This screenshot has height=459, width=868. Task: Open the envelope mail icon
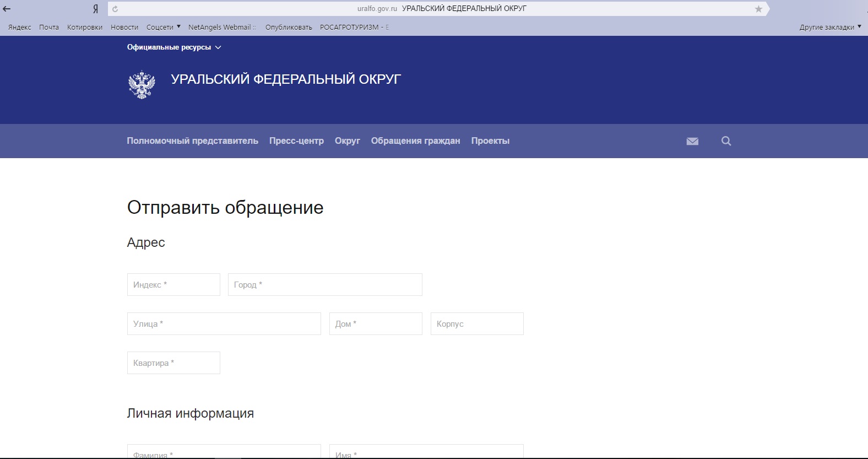[x=692, y=141]
